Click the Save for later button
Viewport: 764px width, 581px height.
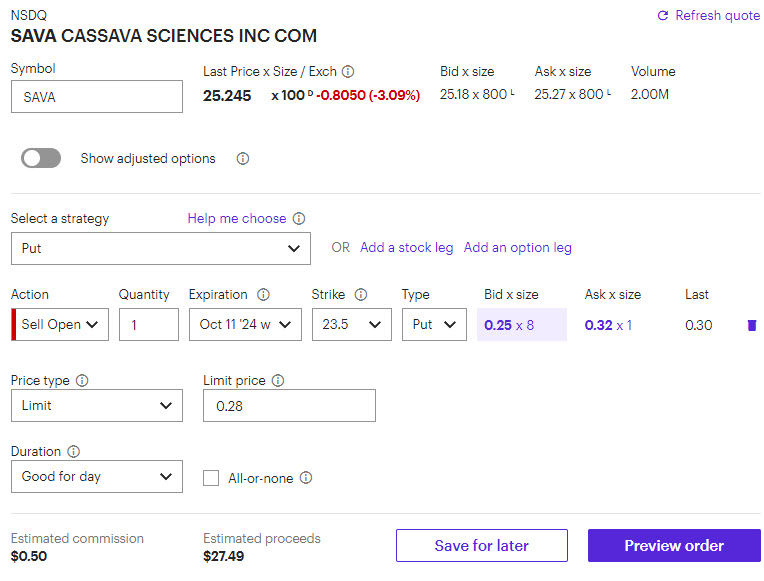click(481, 546)
